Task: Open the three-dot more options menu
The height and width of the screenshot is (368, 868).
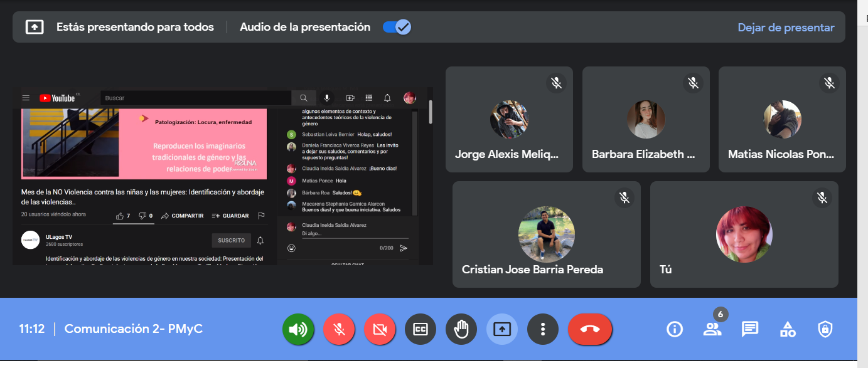Action: [543, 329]
